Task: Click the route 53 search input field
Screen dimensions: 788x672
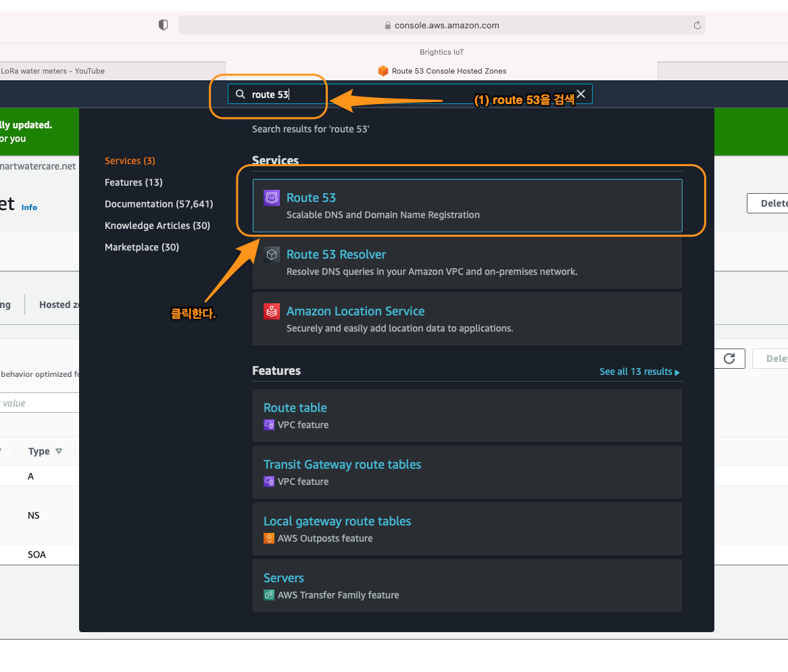Action: [x=405, y=95]
